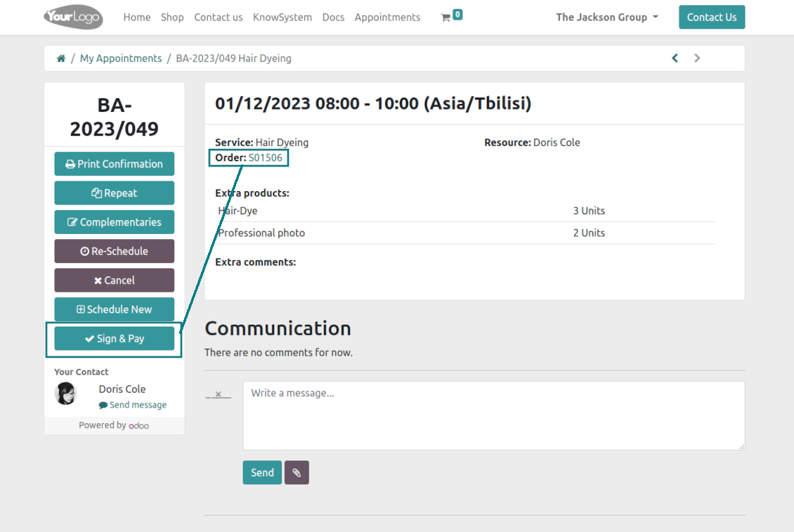Open the KnowSystem menu item
Screen dimensions: 794x532
pyautogui.click(x=282, y=18)
